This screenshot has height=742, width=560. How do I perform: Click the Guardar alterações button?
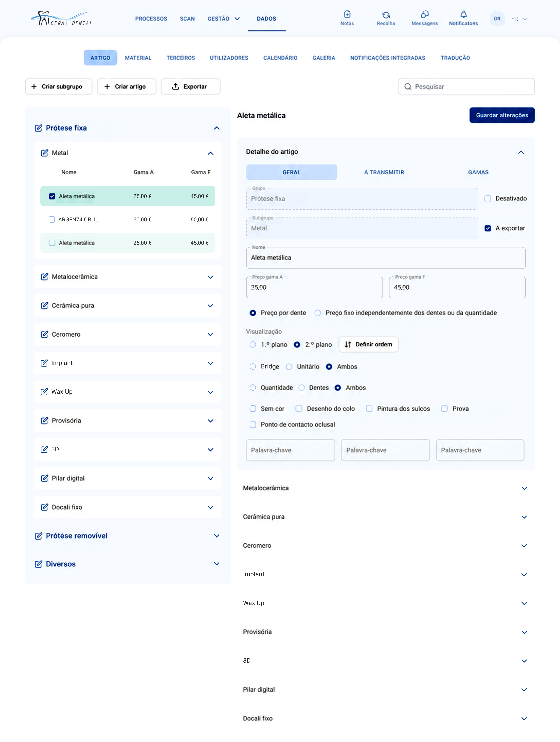[502, 115]
